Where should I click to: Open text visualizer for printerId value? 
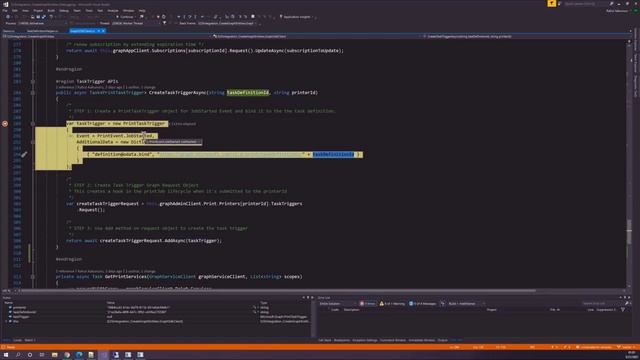click(254, 307)
